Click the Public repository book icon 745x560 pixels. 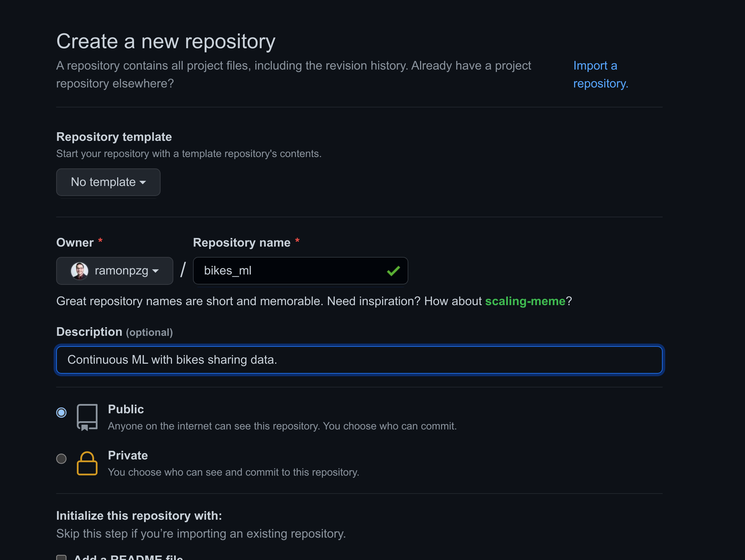[x=87, y=417]
